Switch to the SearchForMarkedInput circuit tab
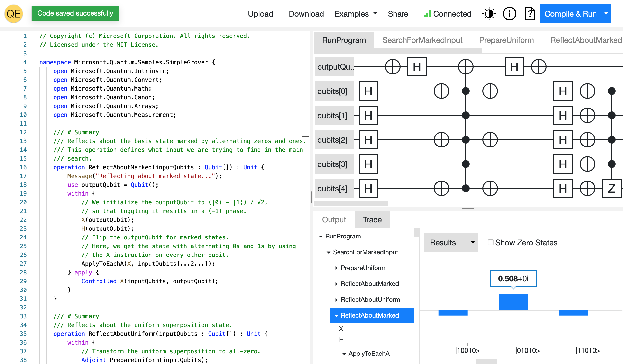The image size is (623, 364). pyautogui.click(x=422, y=40)
